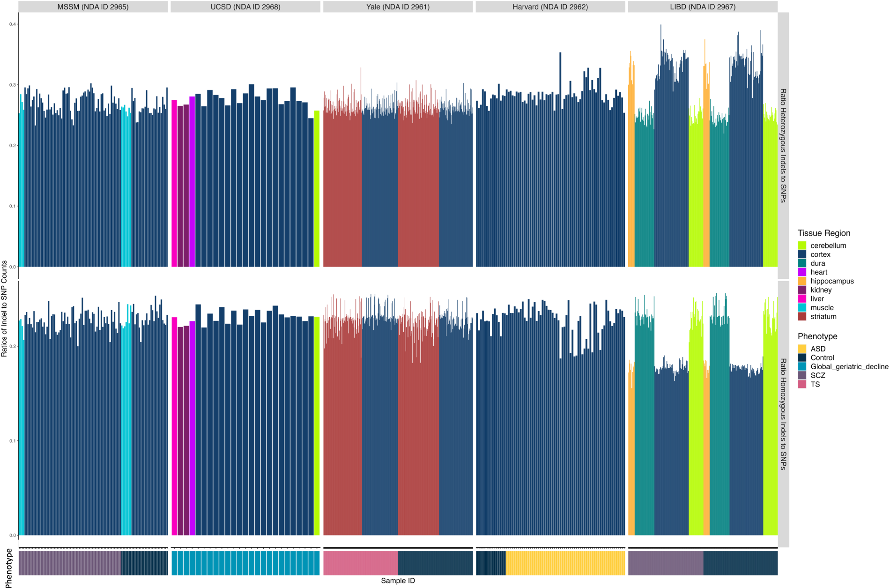Click the "Phenotype" legend title on the right
Screen dimensions: 890x588
point(817,336)
